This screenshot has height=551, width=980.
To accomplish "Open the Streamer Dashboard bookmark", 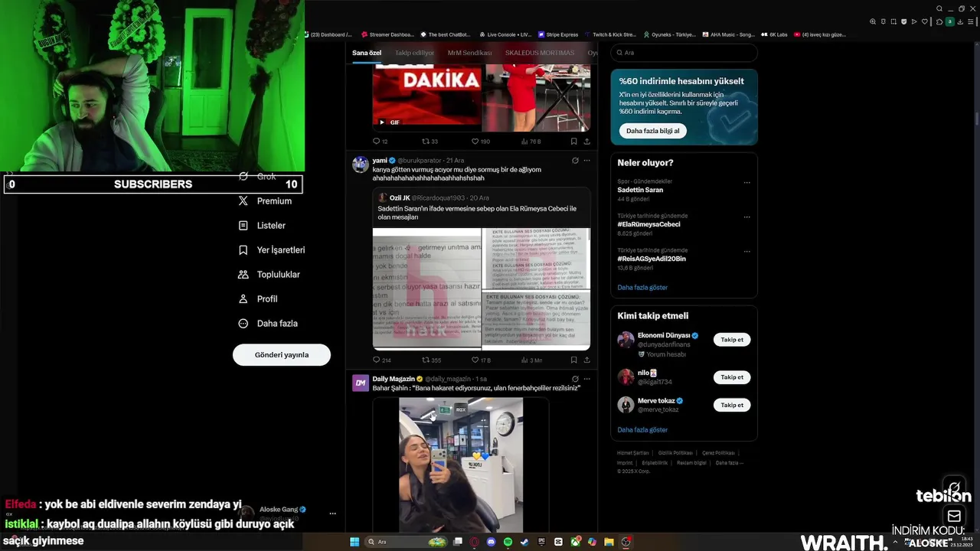I will tap(387, 34).
